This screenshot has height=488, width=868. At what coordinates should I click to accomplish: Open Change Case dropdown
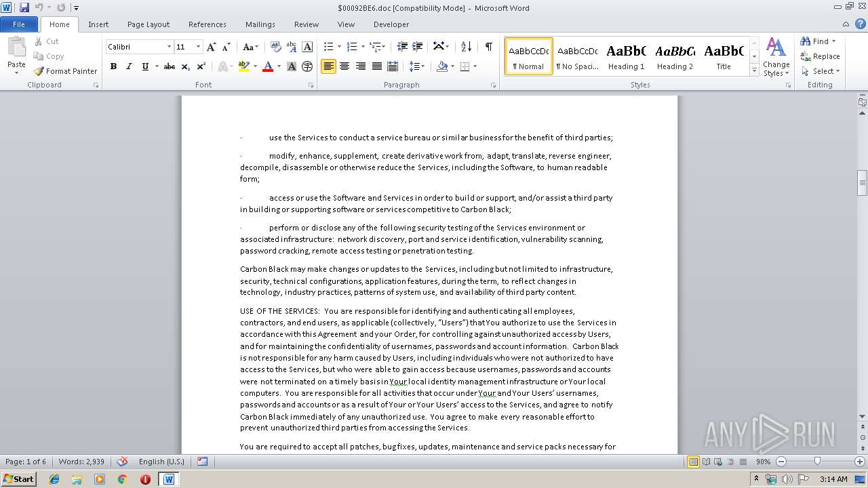click(x=250, y=47)
